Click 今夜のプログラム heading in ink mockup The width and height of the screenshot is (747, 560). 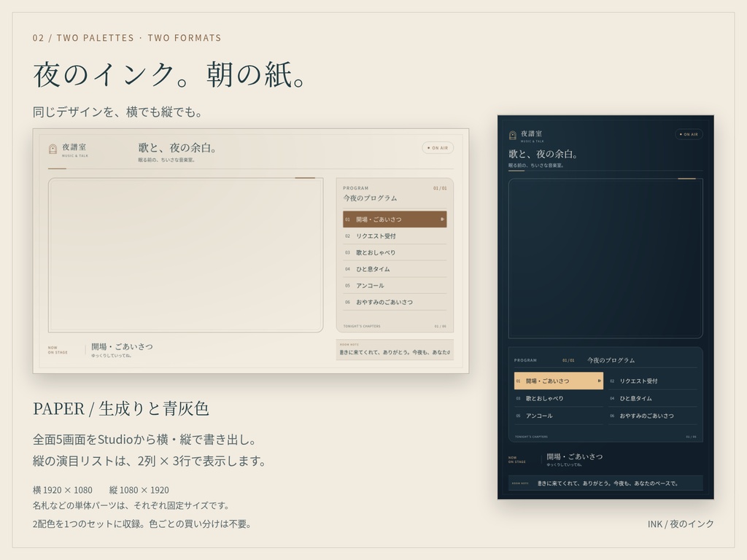coord(611,360)
